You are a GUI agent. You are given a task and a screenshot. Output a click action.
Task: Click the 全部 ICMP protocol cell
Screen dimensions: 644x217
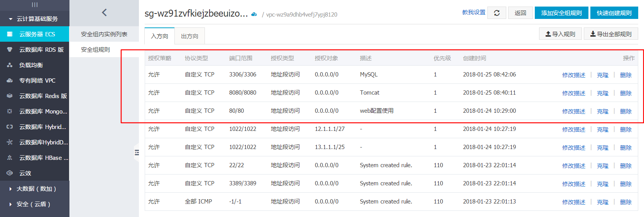pyautogui.click(x=198, y=202)
